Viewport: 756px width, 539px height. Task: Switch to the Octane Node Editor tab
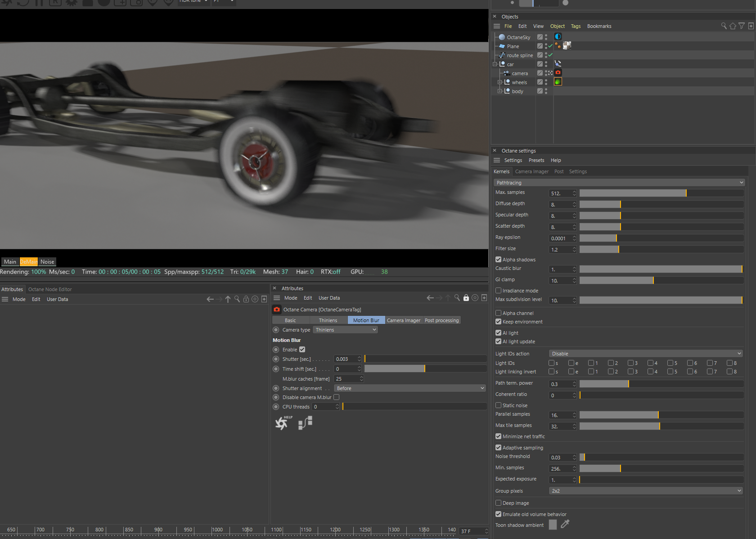click(x=50, y=289)
